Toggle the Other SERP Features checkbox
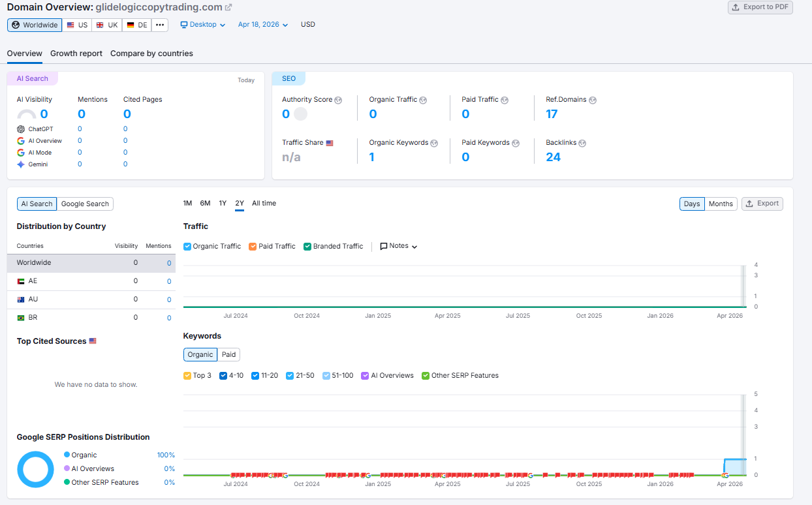This screenshot has width=812, height=505. pos(426,376)
